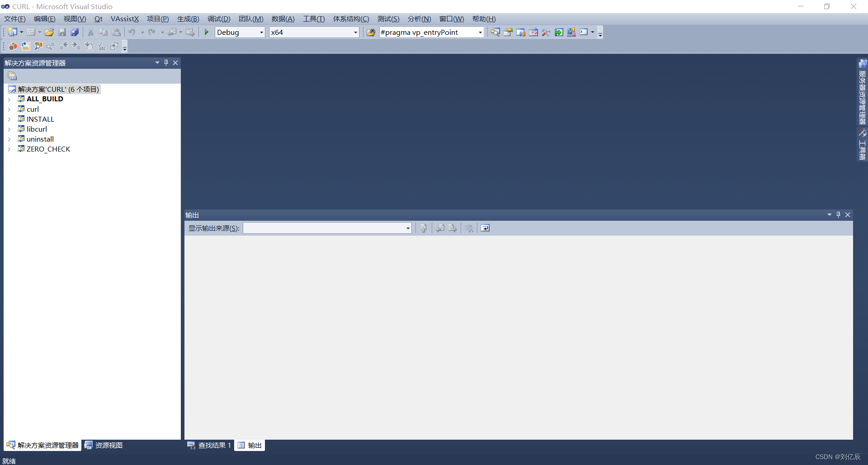Click the Start Page green arrow icon

tap(559, 32)
